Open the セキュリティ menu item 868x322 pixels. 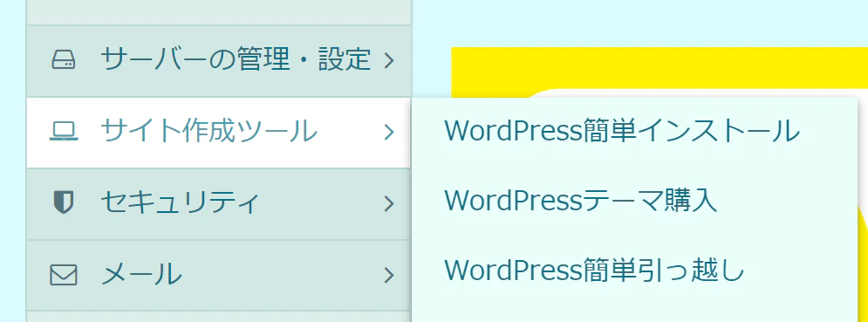(x=219, y=204)
